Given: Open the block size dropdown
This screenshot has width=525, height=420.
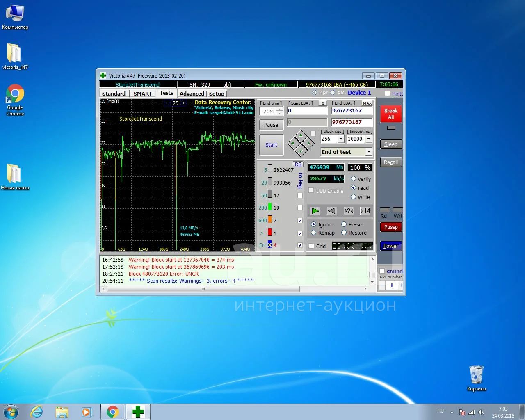Looking at the screenshot, I should (341, 139).
